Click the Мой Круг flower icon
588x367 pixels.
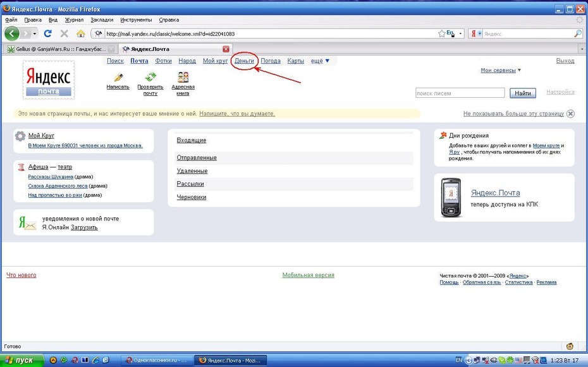(x=20, y=136)
